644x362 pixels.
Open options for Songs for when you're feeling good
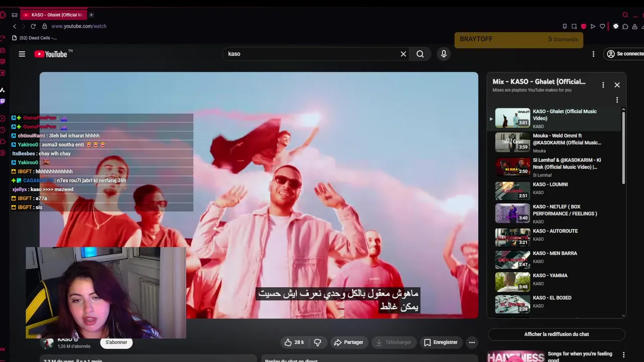623,355
